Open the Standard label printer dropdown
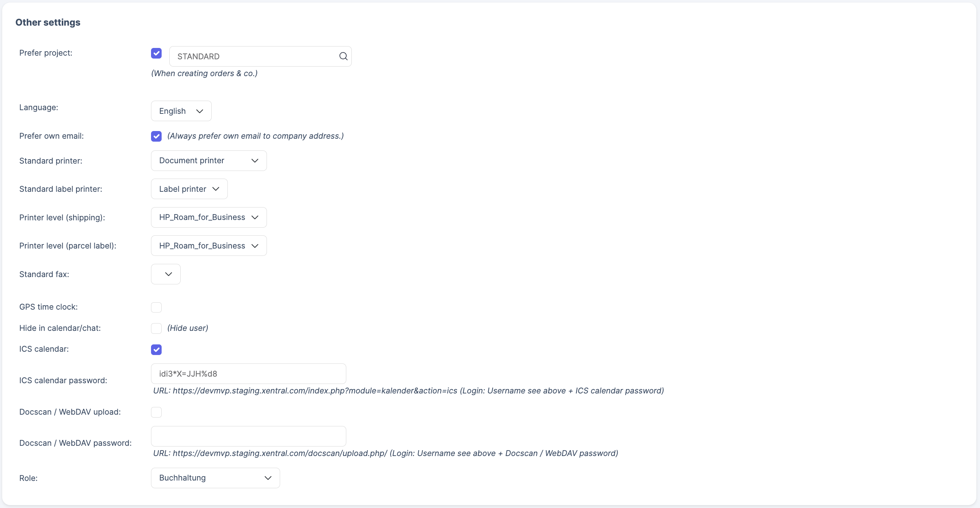This screenshot has width=980, height=508. [189, 189]
